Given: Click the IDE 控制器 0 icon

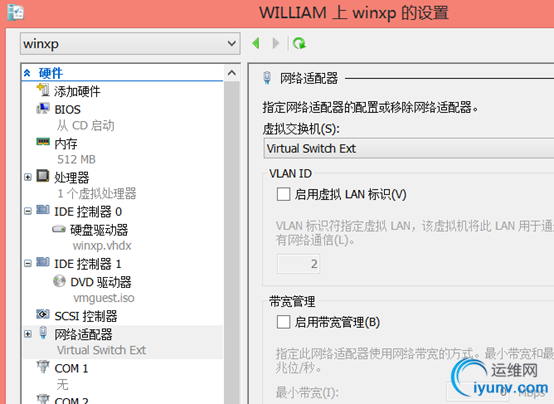Looking at the screenshot, I should point(43,210).
